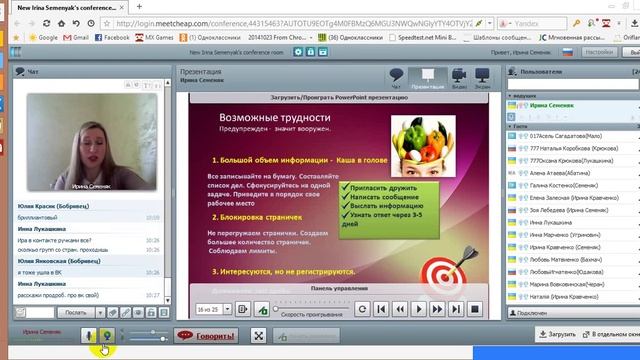Viewport: 640px width, 360px height.
Task: Click the play presentation button
Action: [x=419, y=309]
